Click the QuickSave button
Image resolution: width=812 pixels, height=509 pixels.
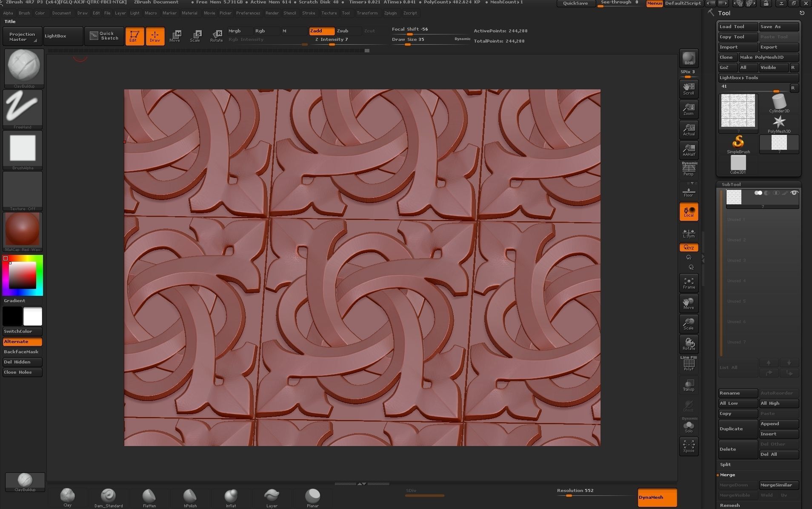575,3
